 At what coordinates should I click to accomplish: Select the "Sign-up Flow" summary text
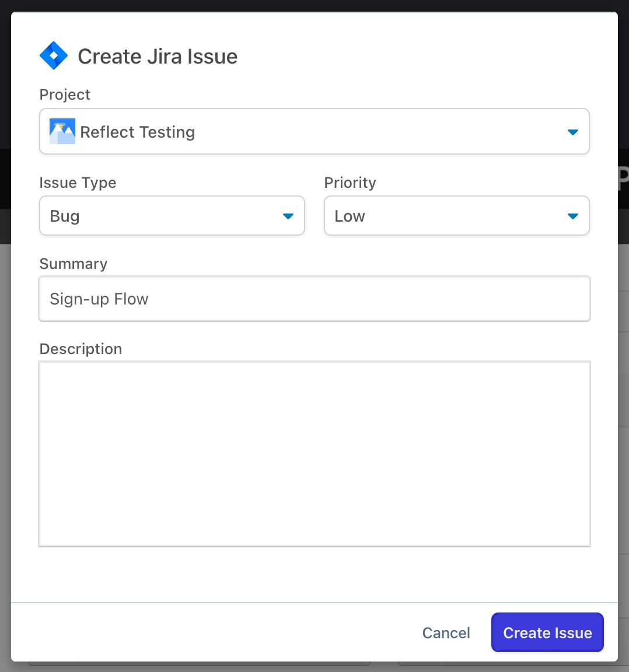(x=99, y=299)
